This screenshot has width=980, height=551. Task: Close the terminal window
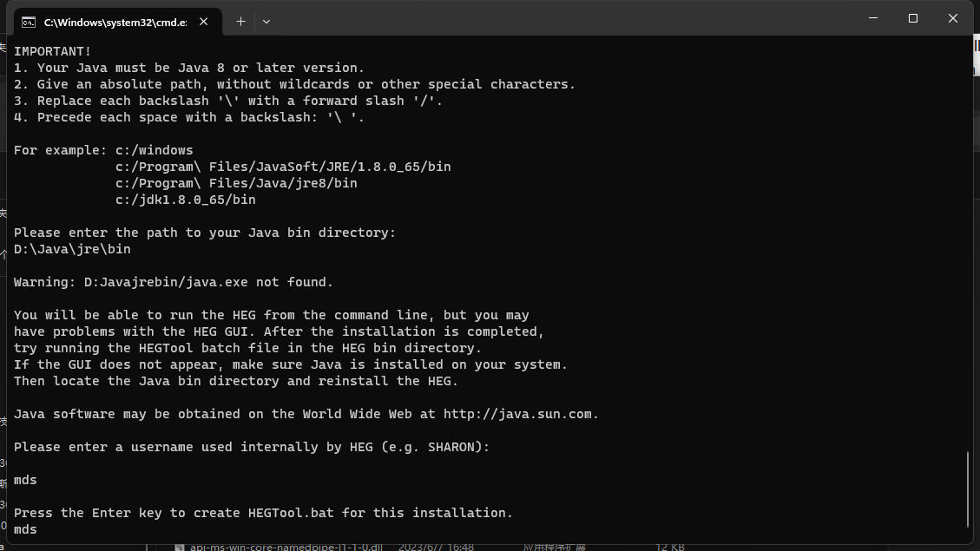pos(952,18)
